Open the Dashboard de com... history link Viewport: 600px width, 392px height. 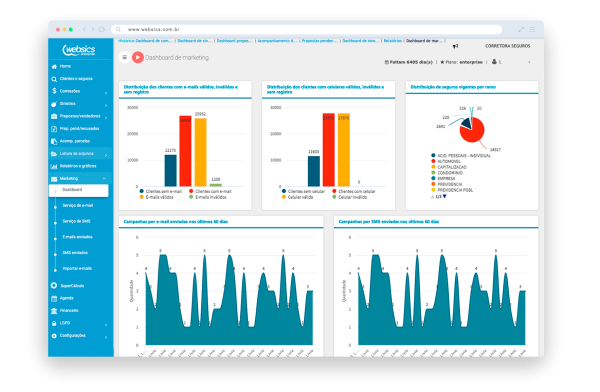click(153, 41)
